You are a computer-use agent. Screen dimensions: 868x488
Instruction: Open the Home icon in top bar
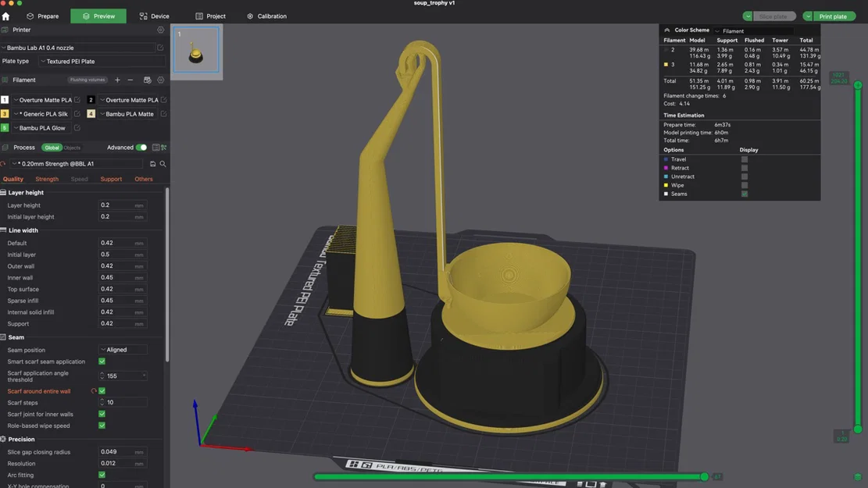(6, 16)
